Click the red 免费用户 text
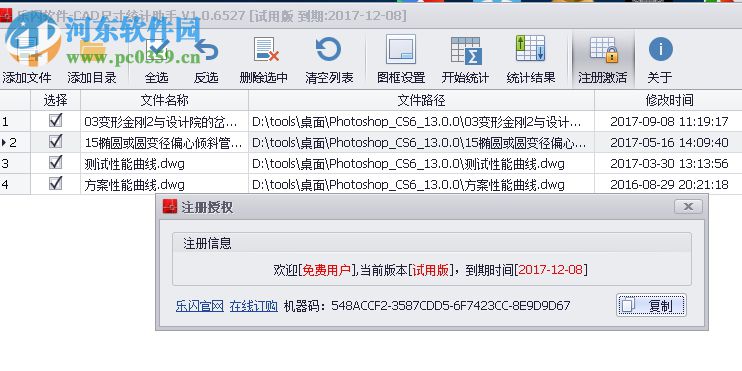This screenshot has width=742, height=371. 326,270
